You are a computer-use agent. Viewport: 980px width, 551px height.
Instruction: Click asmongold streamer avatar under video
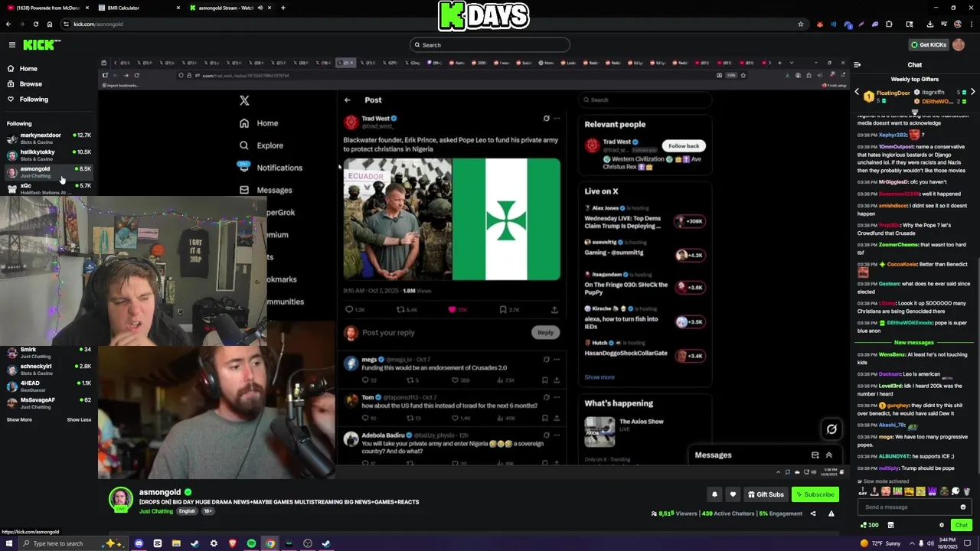point(120,499)
